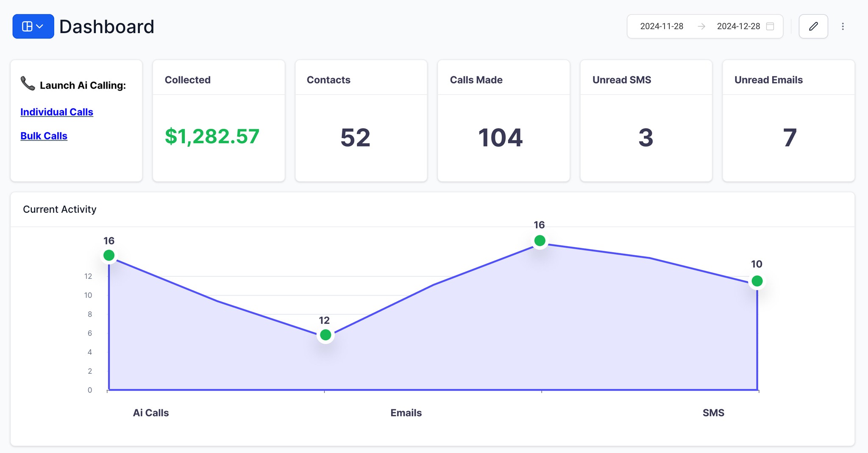
Task: Click the SMS axis label
Action: pos(713,413)
